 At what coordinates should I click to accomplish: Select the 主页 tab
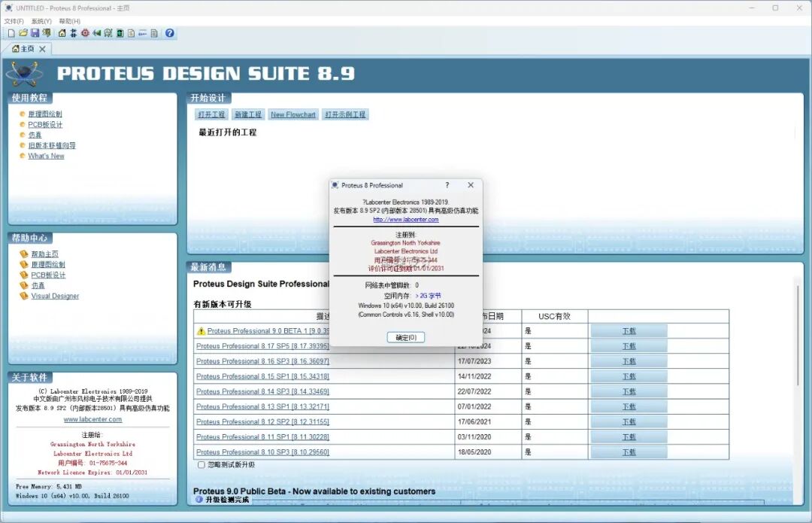click(26, 47)
